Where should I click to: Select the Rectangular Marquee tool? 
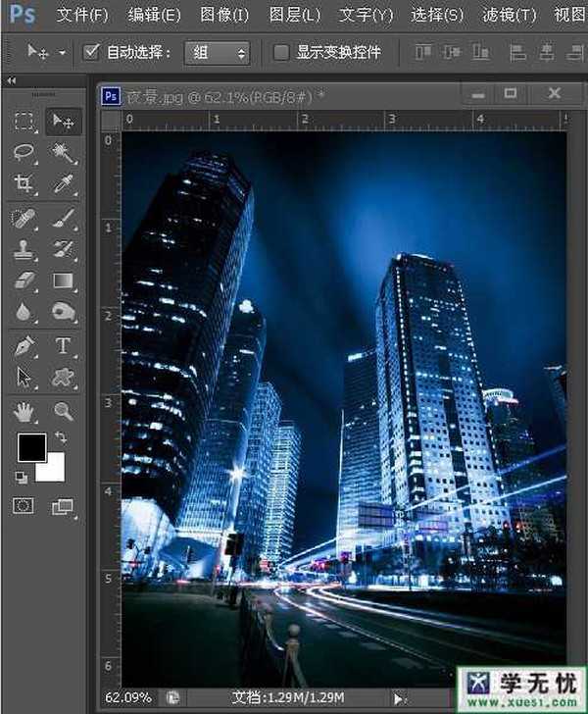(x=24, y=121)
